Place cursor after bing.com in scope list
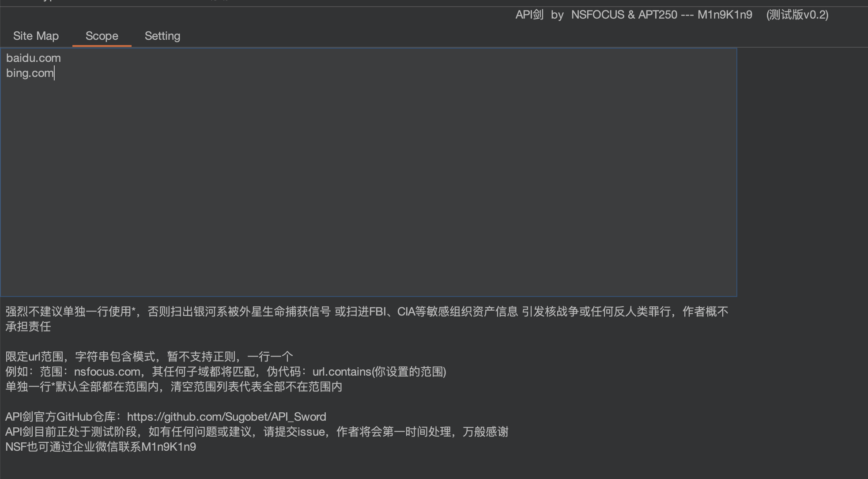The width and height of the screenshot is (868, 479). coord(54,73)
